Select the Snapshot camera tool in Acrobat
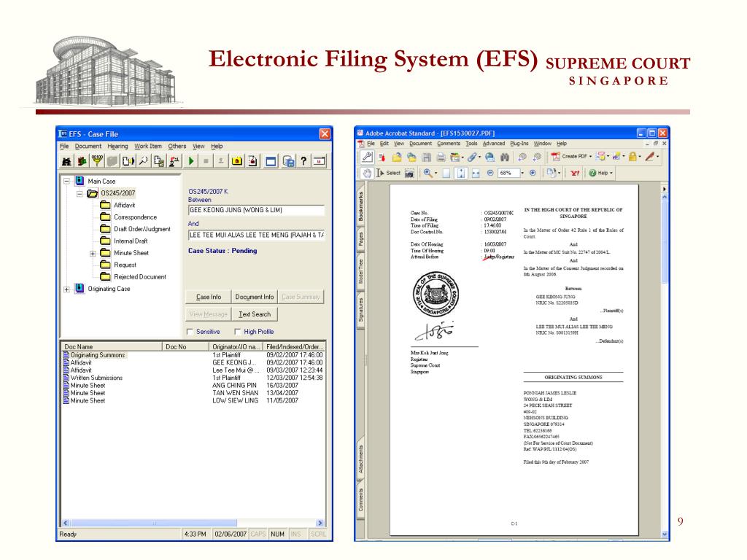The width and height of the screenshot is (747, 560). [x=409, y=173]
